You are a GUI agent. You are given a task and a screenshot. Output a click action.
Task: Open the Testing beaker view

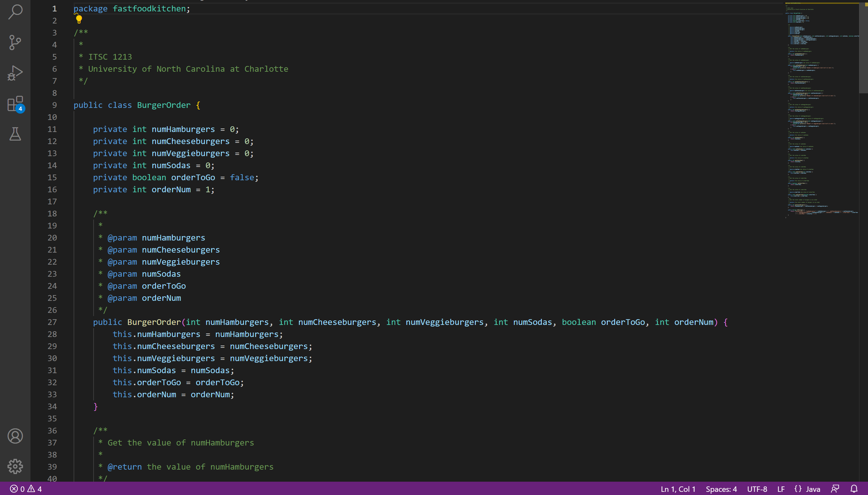pyautogui.click(x=15, y=134)
